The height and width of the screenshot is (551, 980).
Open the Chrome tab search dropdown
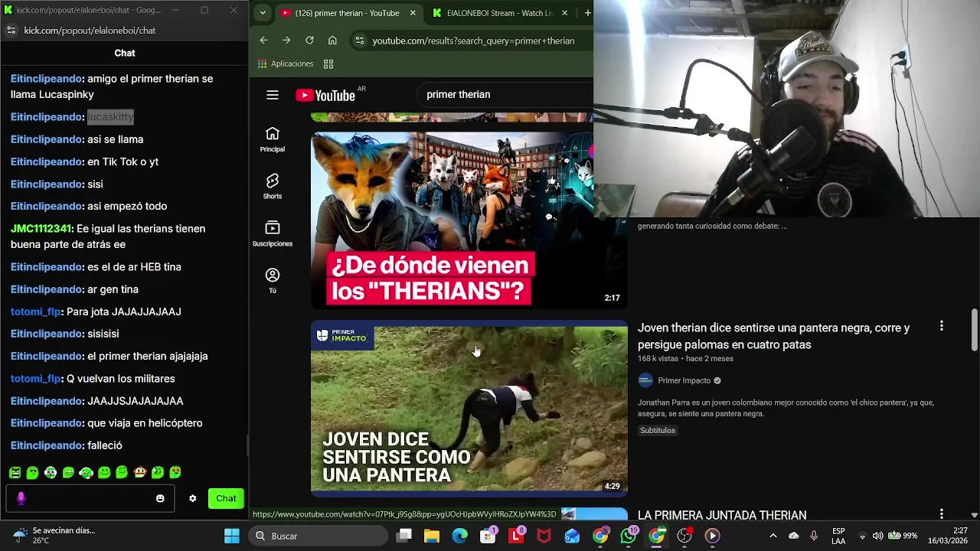(263, 13)
